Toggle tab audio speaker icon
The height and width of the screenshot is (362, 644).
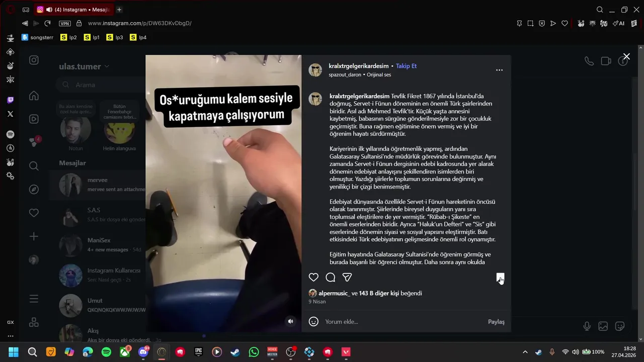[x=49, y=10]
